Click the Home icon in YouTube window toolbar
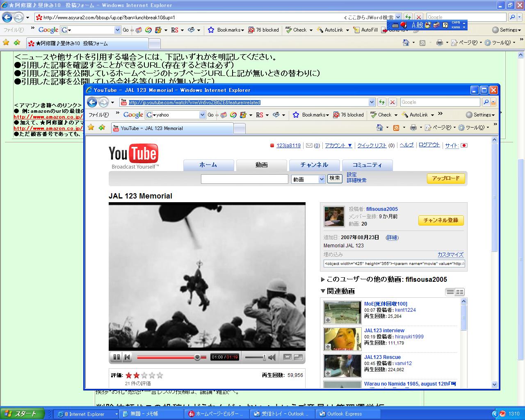Image resolution: width=525 pixels, height=420 pixels. tap(380, 128)
